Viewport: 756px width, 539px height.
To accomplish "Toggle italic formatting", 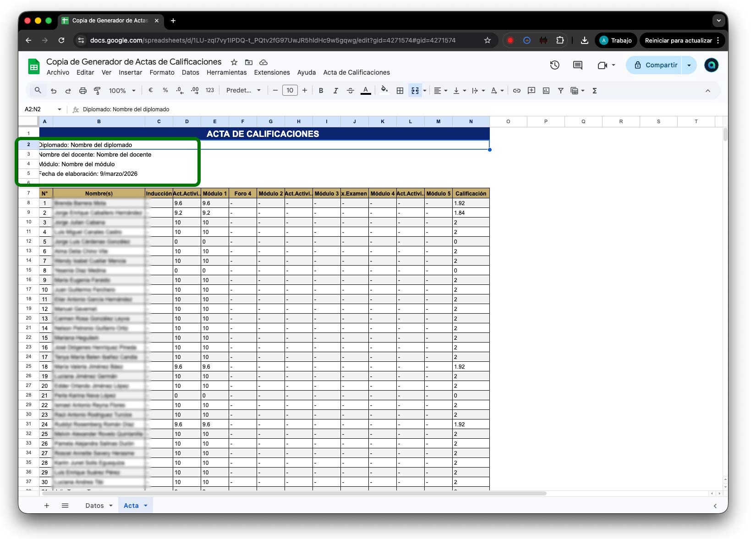I will pos(335,91).
